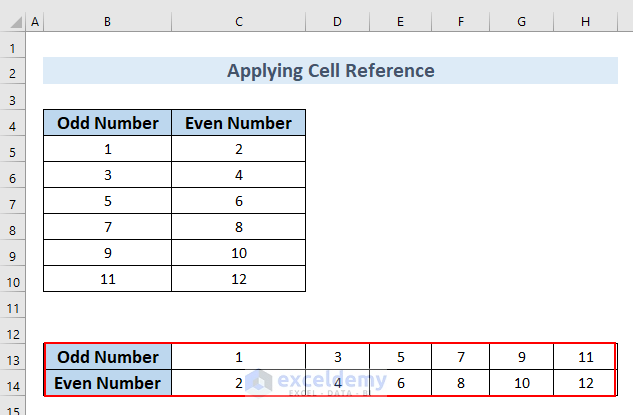Select row 10 header number
This screenshot has height=415, width=633.
pyautogui.click(x=14, y=280)
